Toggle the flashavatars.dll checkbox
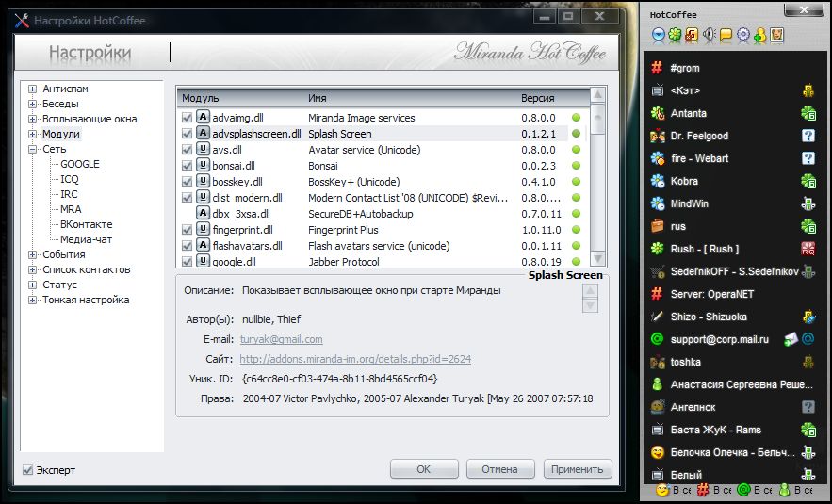The width and height of the screenshot is (832, 504). 187,246
